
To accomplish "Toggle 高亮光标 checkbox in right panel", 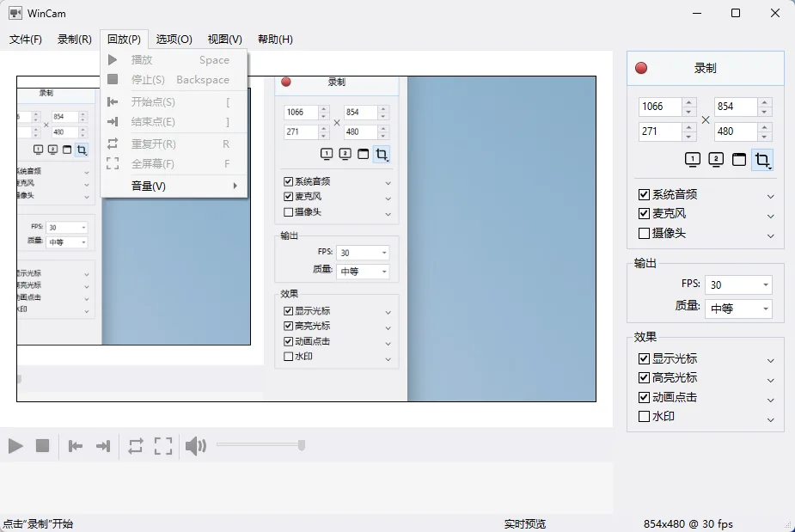I will point(644,378).
